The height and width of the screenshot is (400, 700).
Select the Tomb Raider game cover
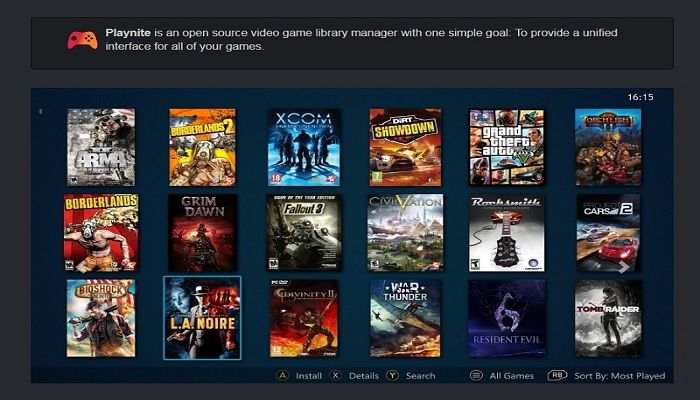608,318
